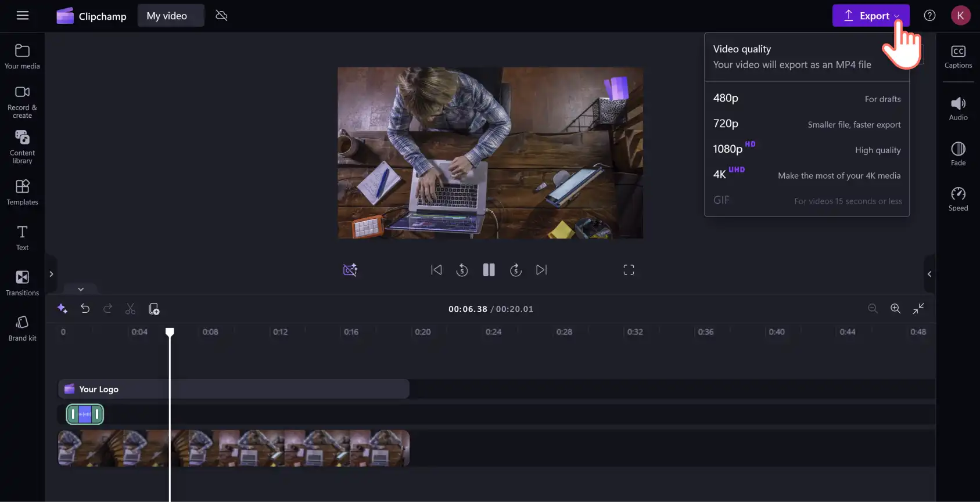Image resolution: width=980 pixels, height=502 pixels.
Task: Open the Captions panel
Action: tap(958, 56)
